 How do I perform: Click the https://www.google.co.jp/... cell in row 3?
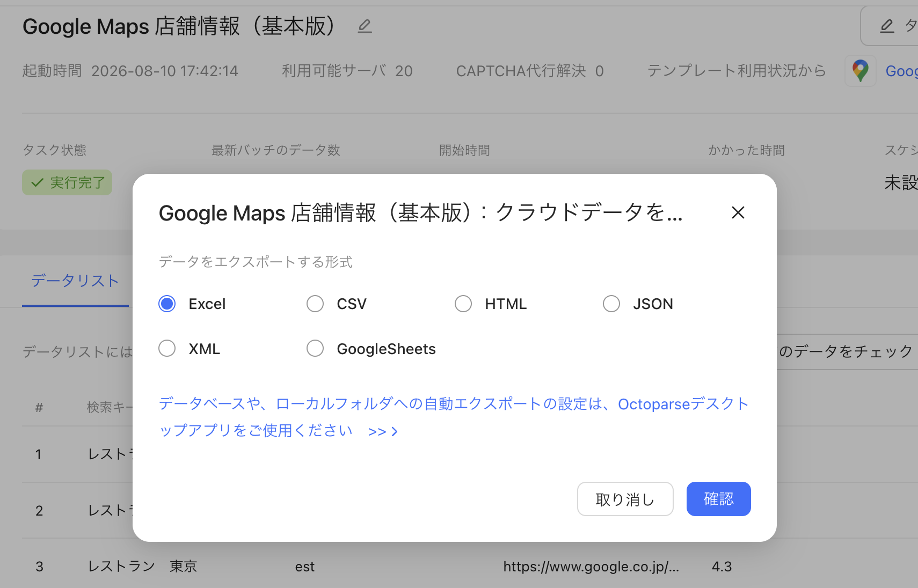tap(591, 567)
